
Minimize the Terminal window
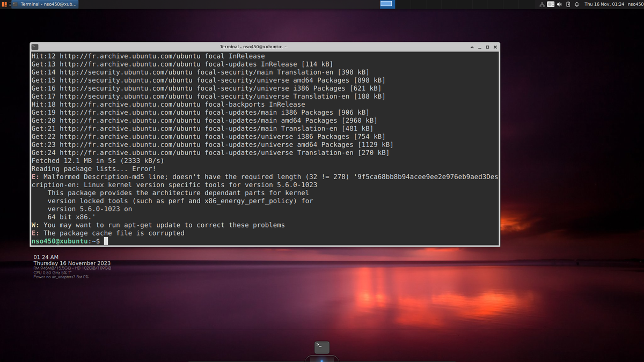click(479, 47)
